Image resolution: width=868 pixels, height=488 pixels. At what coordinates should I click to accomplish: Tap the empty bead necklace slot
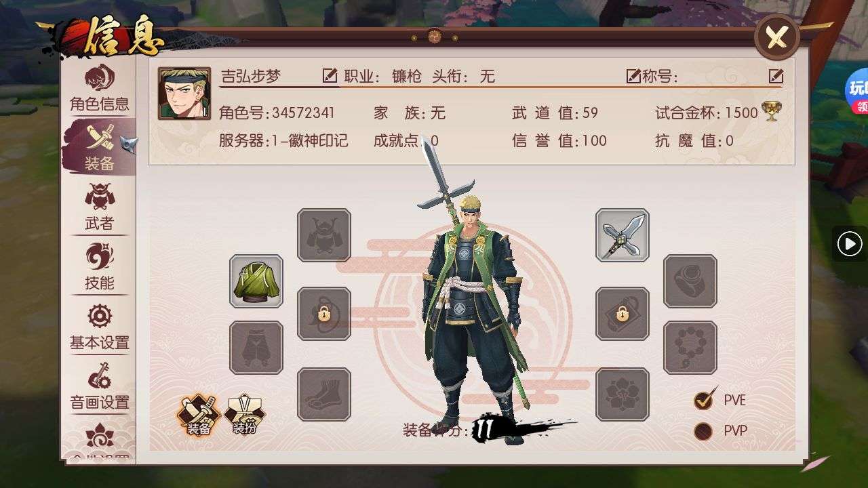[x=690, y=348]
